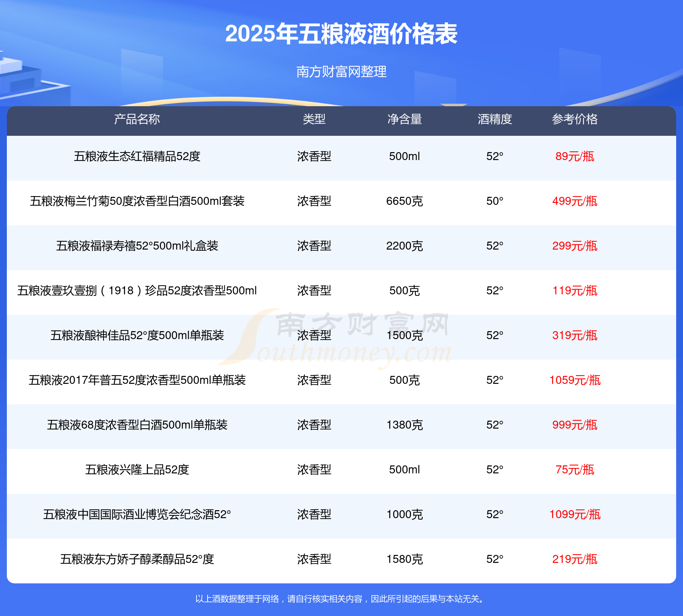Choose "52°" alcohol in the 兴隆上品 row
The width and height of the screenshot is (683, 616).
pyautogui.click(x=495, y=470)
